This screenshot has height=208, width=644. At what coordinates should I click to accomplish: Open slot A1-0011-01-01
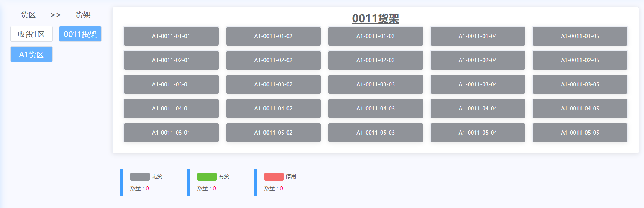[x=171, y=36]
